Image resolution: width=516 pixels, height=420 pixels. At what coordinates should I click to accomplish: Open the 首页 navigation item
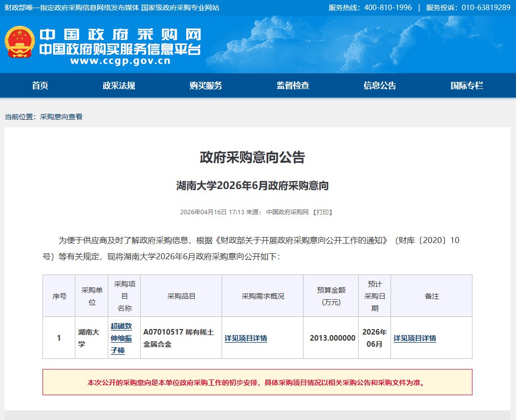40,85
